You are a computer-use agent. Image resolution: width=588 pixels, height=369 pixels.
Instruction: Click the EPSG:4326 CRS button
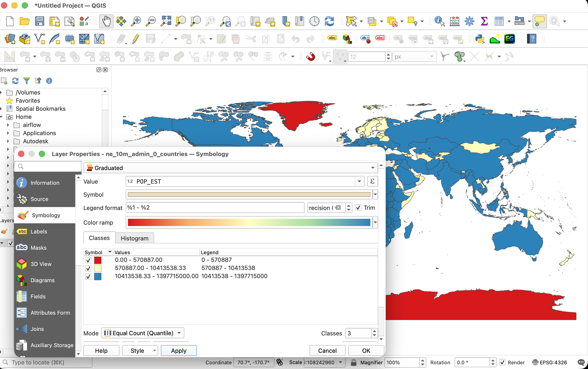click(x=549, y=362)
